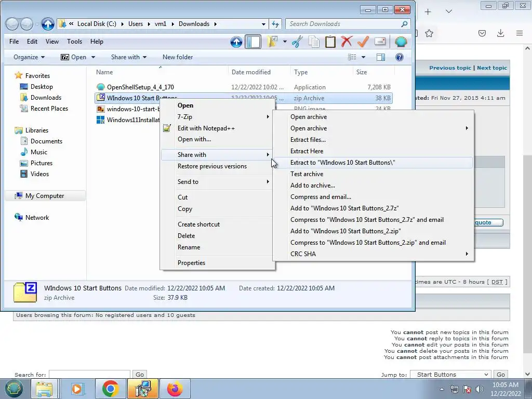Open the Firefox list all tabs chevron

click(448, 11)
